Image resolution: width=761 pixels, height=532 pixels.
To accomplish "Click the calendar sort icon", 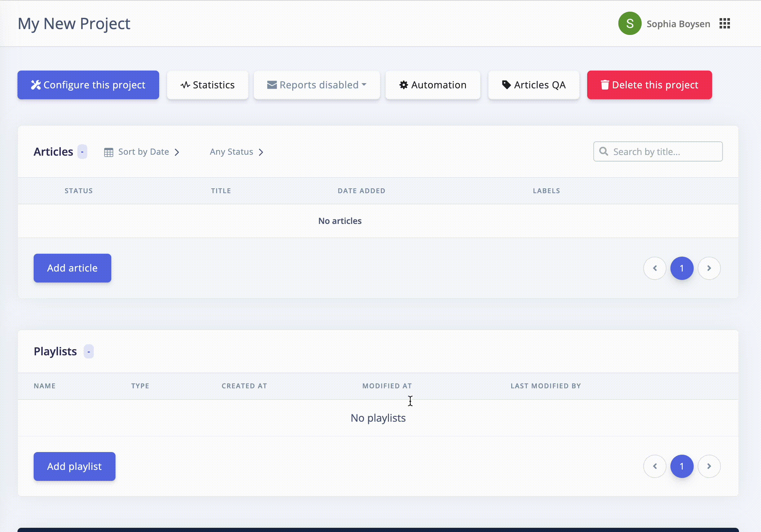I will (109, 152).
